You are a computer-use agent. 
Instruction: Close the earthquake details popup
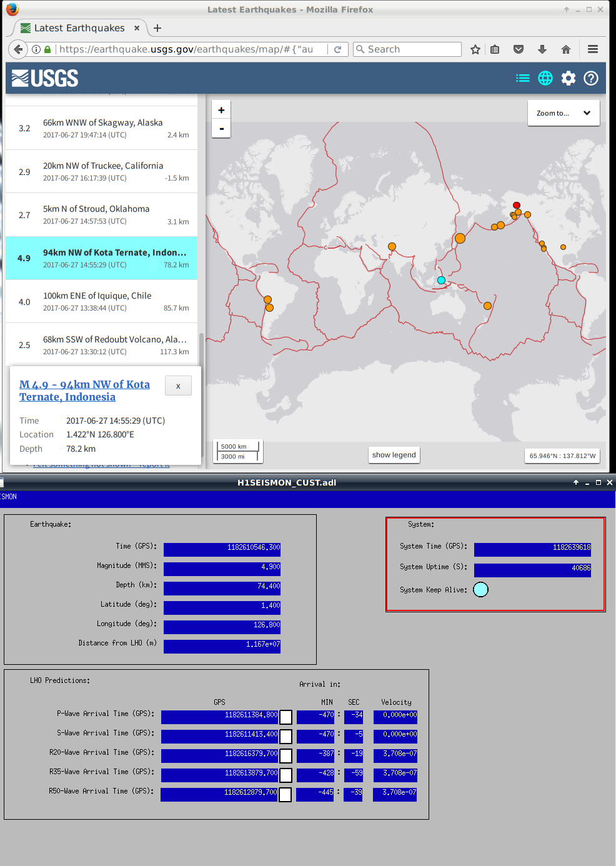pos(178,386)
